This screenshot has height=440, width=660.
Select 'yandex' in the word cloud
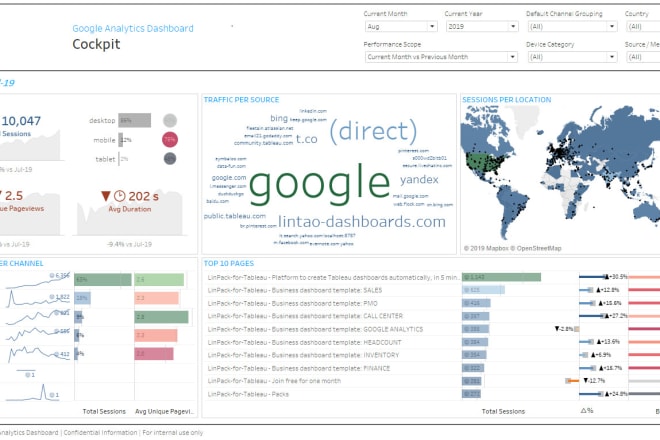tap(419, 180)
